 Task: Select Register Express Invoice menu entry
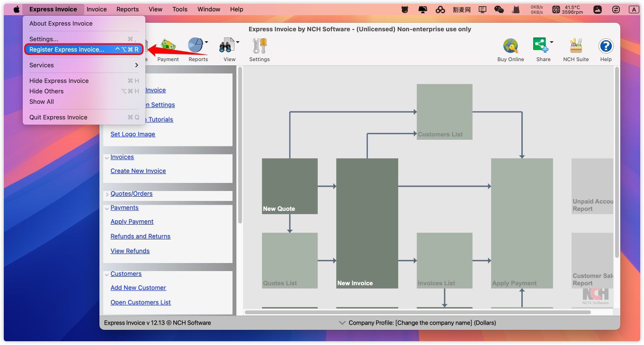click(x=67, y=49)
